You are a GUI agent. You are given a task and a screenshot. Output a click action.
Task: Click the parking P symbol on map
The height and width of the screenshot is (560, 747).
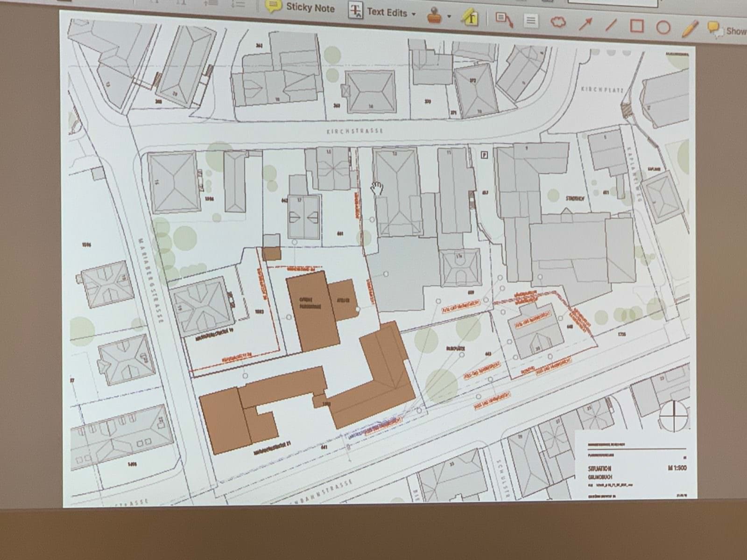point(485,154)
